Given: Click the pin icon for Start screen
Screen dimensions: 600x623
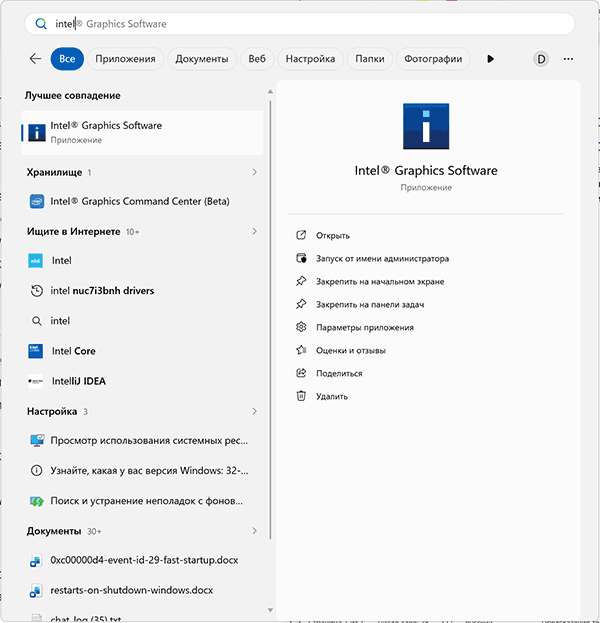Looking at the screenshot, I should click(301, 281).
